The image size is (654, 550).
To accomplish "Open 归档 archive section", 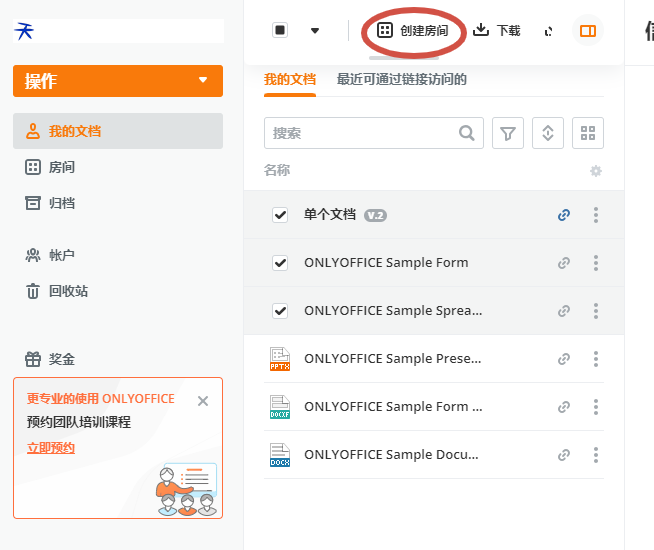I will pos(50,203).
